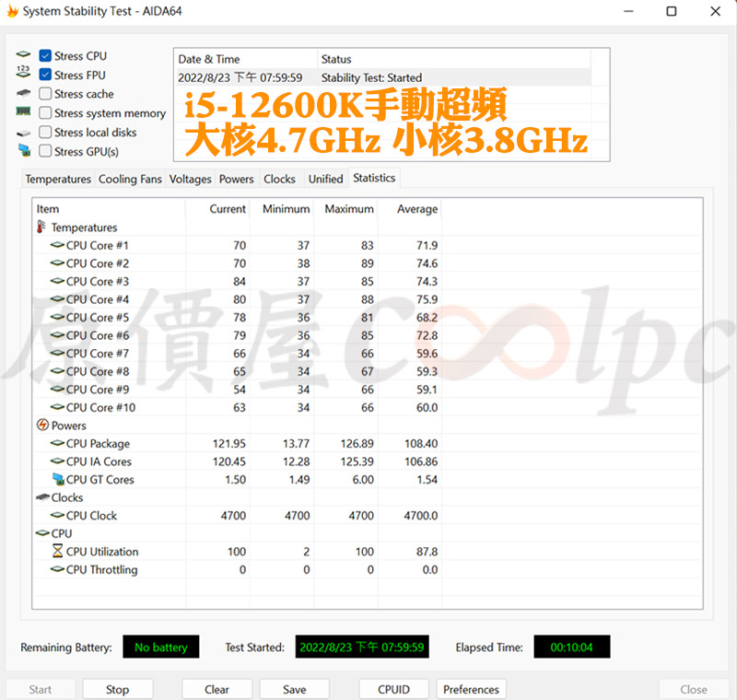Click the Current column header
This screenshot has width=737, height=700.
click(217, 208)
